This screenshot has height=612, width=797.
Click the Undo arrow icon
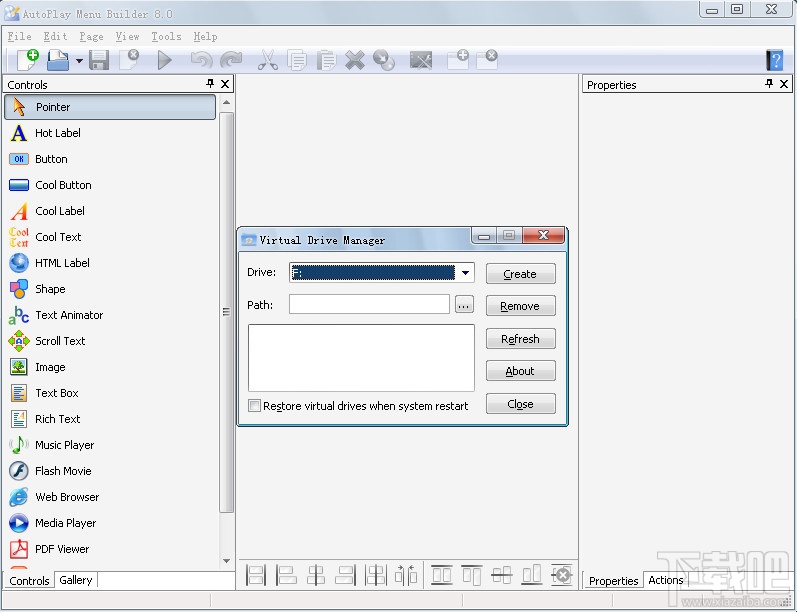pos(201,60)
